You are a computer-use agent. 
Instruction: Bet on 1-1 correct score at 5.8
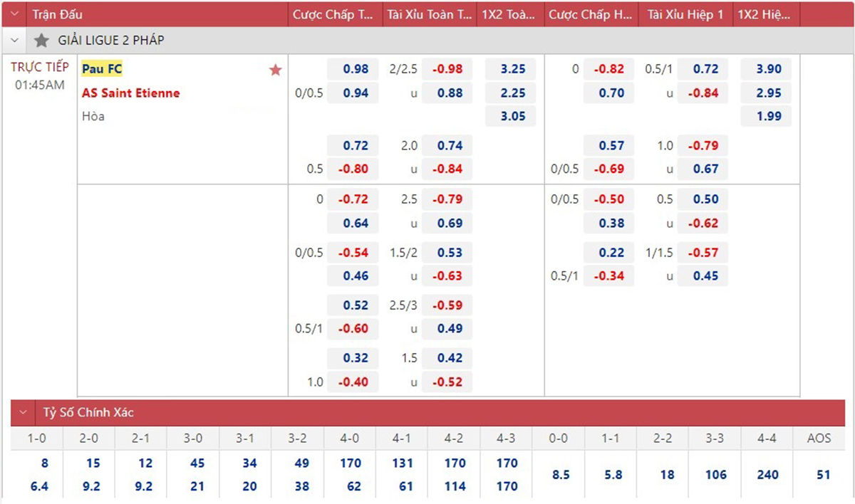click(613, 474)
